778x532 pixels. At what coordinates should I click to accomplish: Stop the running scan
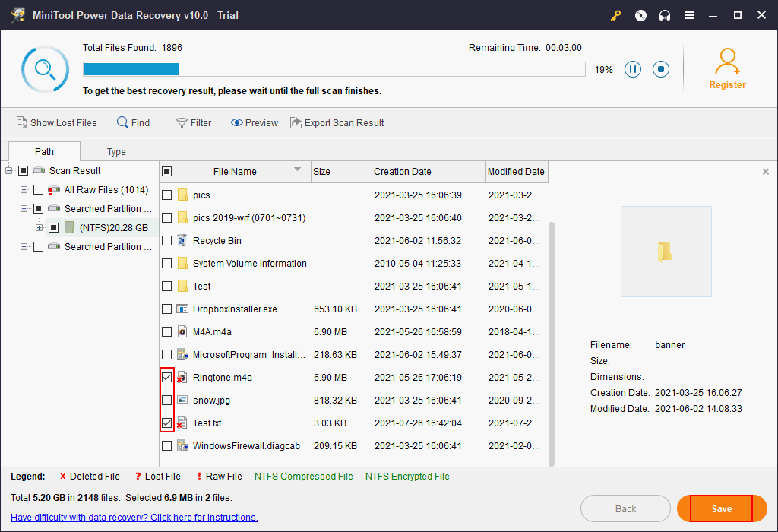pyautogui.click(x=661, y=69)
